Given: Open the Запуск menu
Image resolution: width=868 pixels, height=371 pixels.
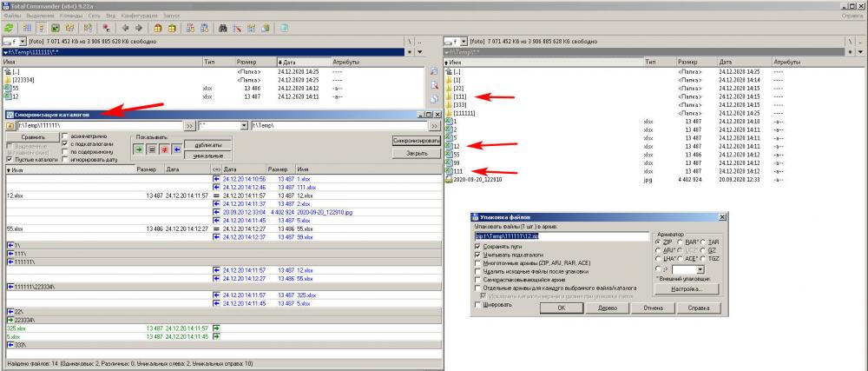Looking at the screenshot, I should coord(170,16).
